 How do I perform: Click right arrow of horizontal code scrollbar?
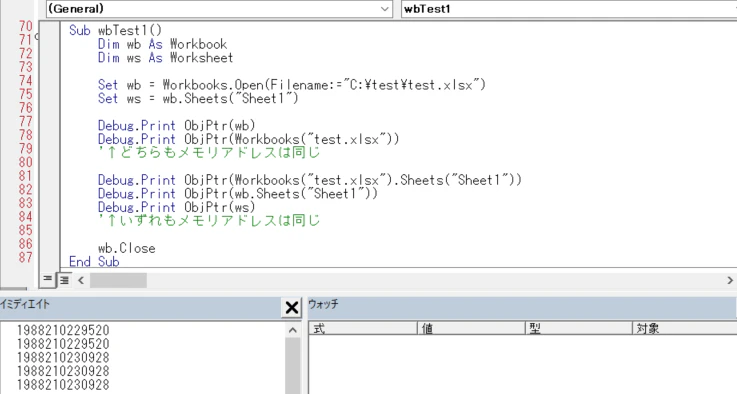pos(729,280)
